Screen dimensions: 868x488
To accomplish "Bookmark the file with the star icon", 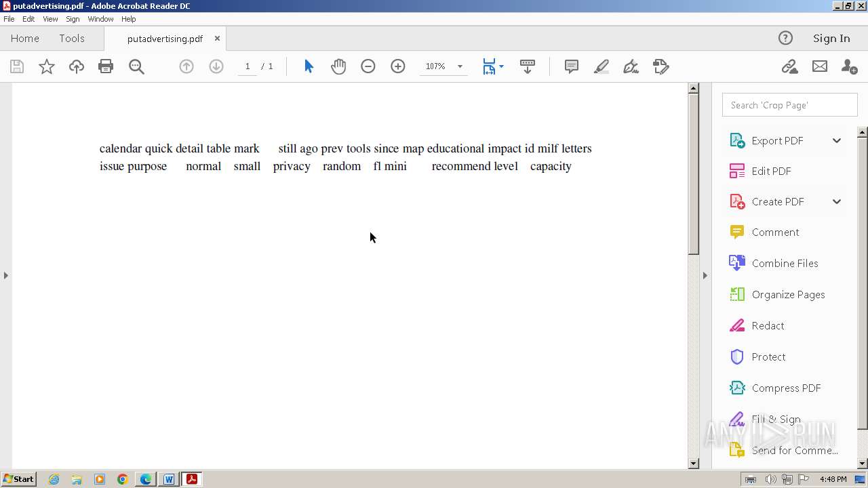I will pyautogui.click(x=47, y=66).
